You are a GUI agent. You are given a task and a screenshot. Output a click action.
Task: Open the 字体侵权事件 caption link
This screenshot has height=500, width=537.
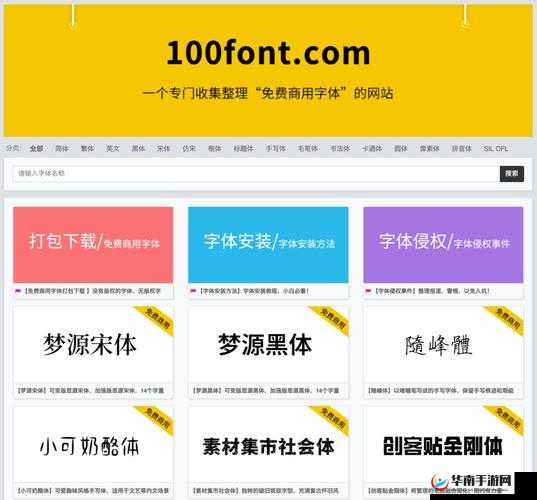432,291
